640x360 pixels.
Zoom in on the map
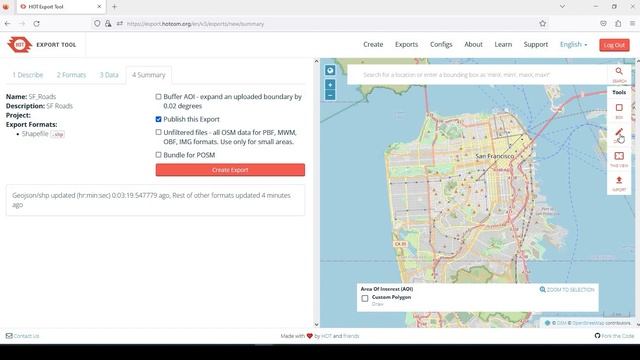pos(330,84)
